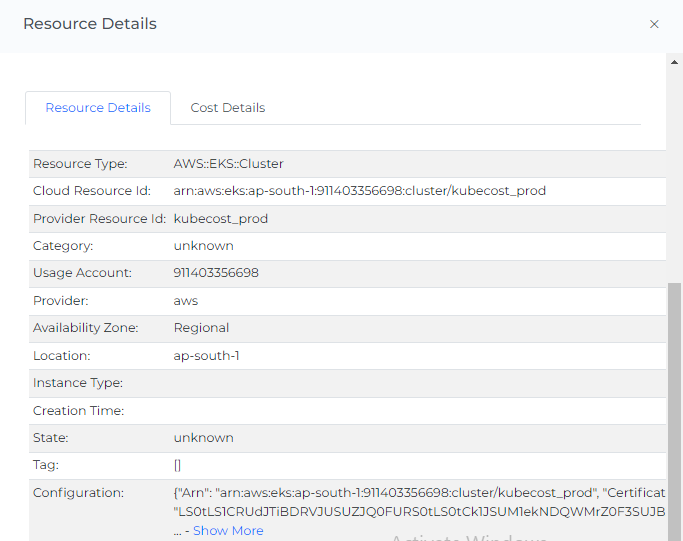The image size is (683, 541).
Task: Click the aws Provider value
Action: point(186,301)
